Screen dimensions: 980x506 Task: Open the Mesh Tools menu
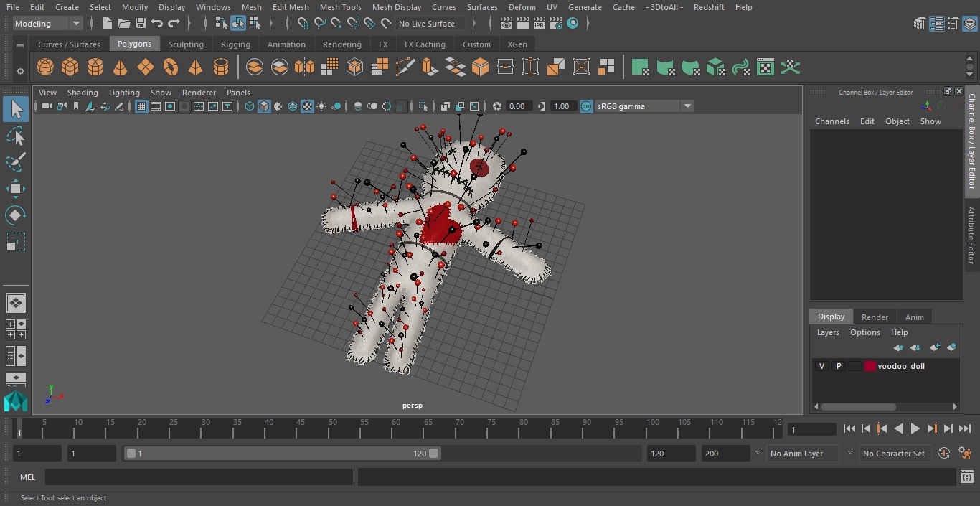tap(340, 7)
